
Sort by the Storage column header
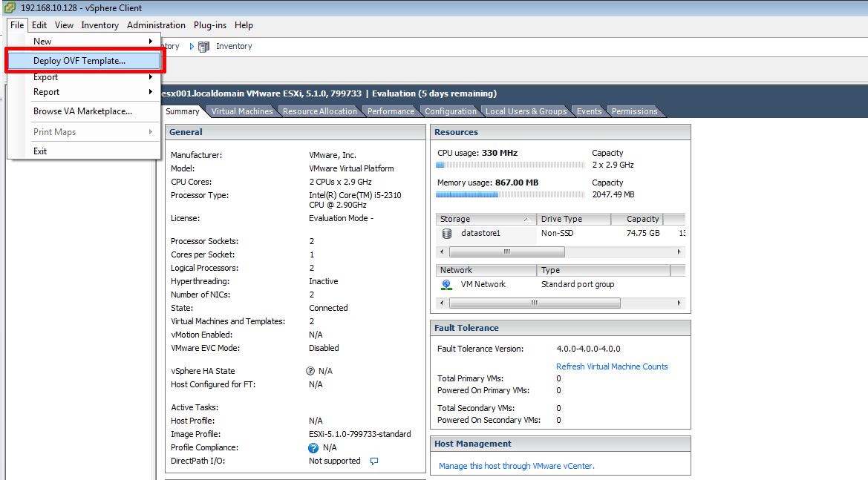486,219
